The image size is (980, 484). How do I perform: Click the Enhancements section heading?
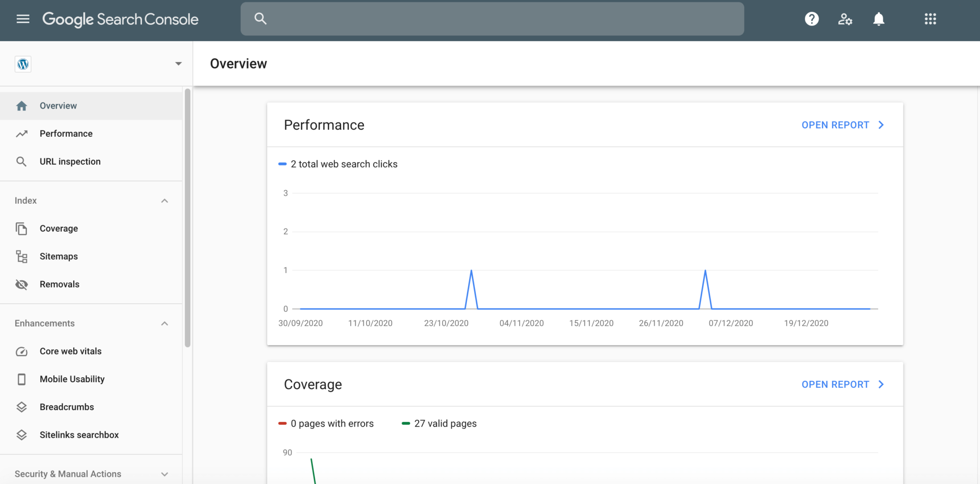tap(45, 323)
